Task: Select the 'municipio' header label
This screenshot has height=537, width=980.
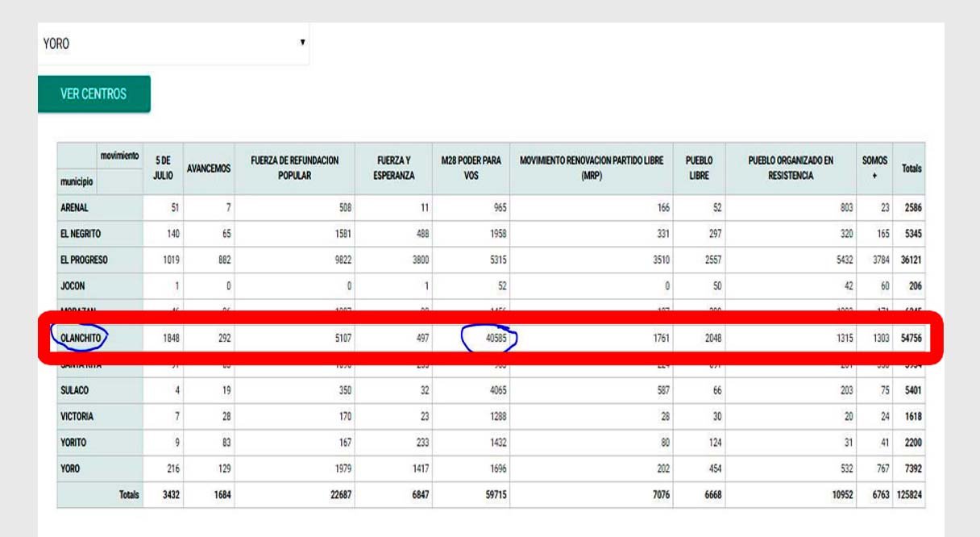Action: click(x=78, y=182)
